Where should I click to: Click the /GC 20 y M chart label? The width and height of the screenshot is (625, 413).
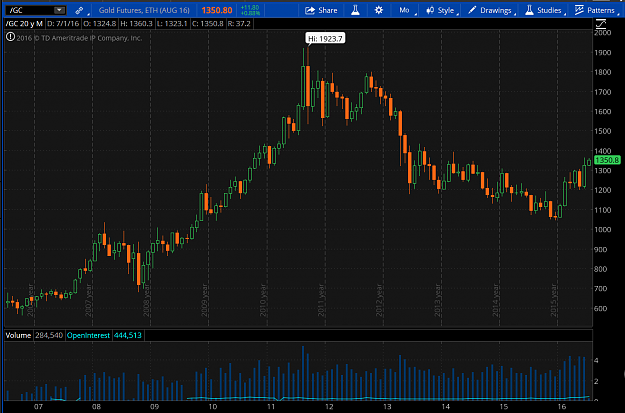[24, 24]
